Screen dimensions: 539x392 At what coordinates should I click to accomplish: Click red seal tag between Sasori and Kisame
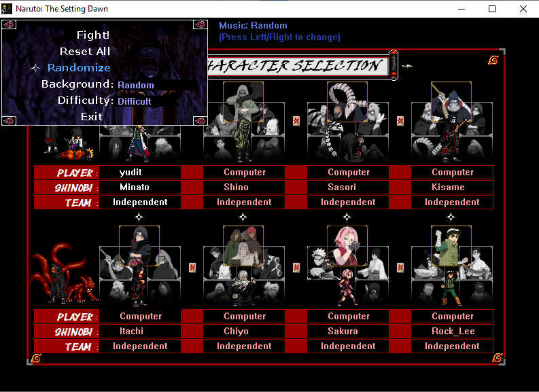400,120
